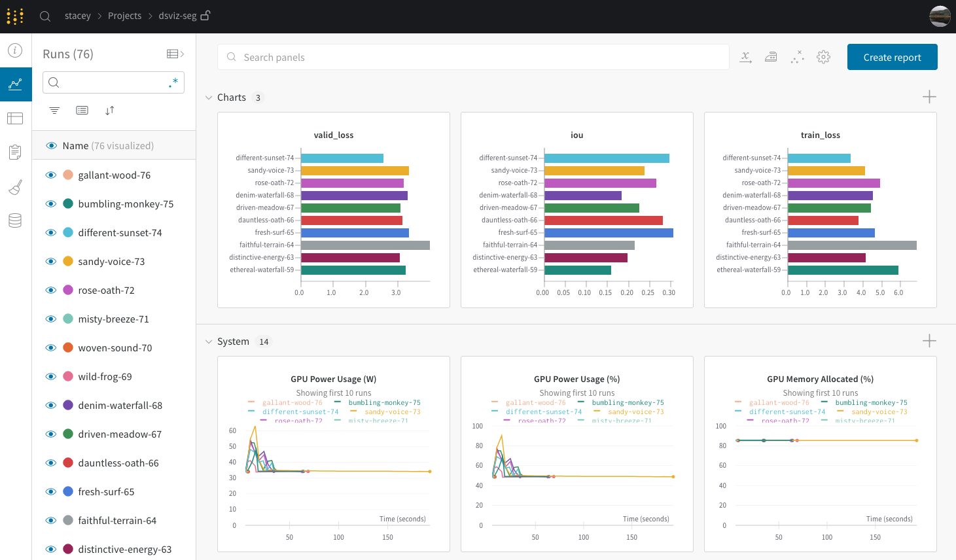Open the Projects breadcrumb link
Viewport: 956px width, 560px height.
[x=124, y=16]
